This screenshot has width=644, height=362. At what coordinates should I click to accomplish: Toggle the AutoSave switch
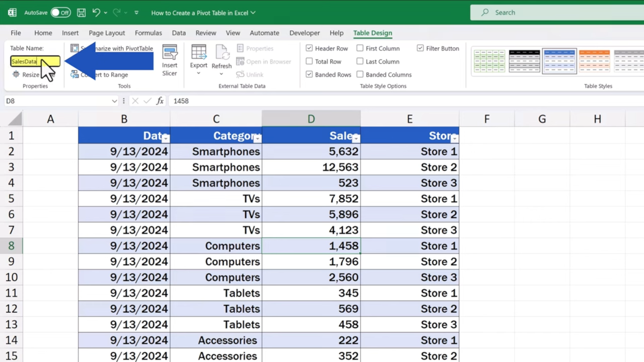(x=61, y=13)
